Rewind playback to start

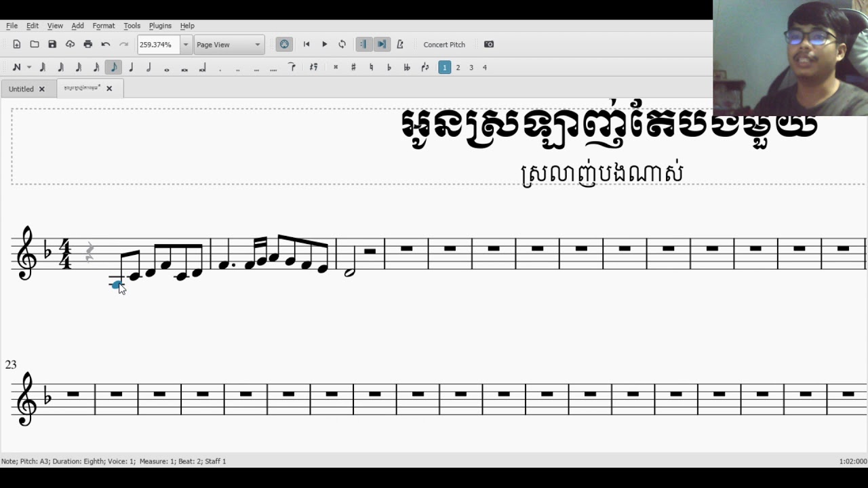pyautogui.click(x=307, y=45)
